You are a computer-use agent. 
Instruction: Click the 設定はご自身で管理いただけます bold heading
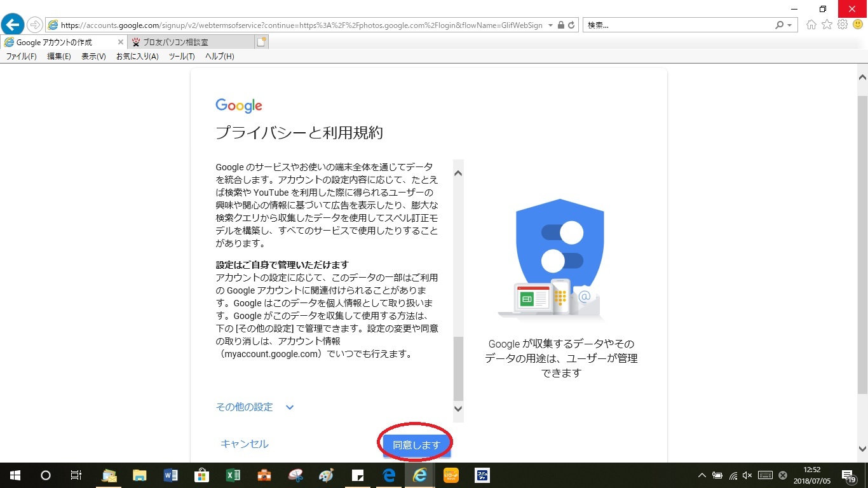[282, 264]
